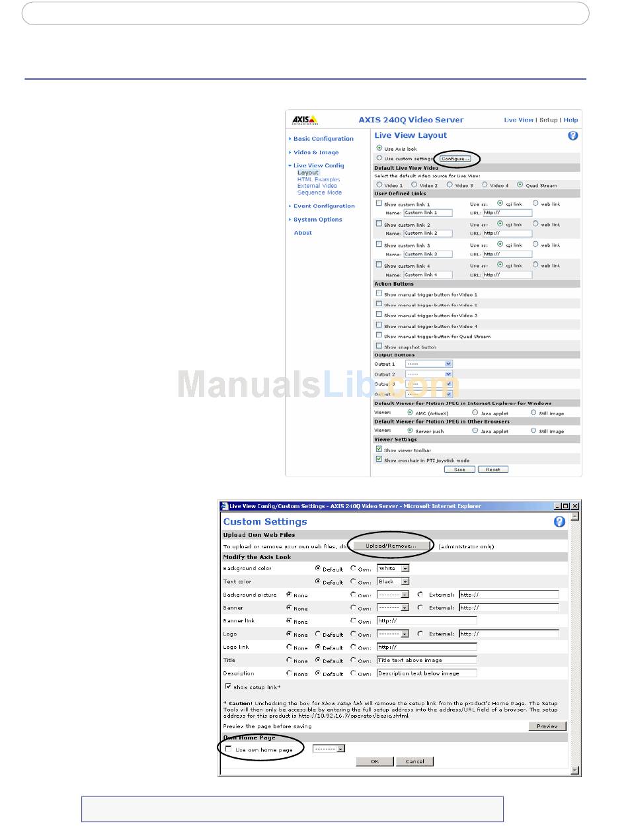
Task: Select Use Axis look radio button
Action: tap(379, 148)
